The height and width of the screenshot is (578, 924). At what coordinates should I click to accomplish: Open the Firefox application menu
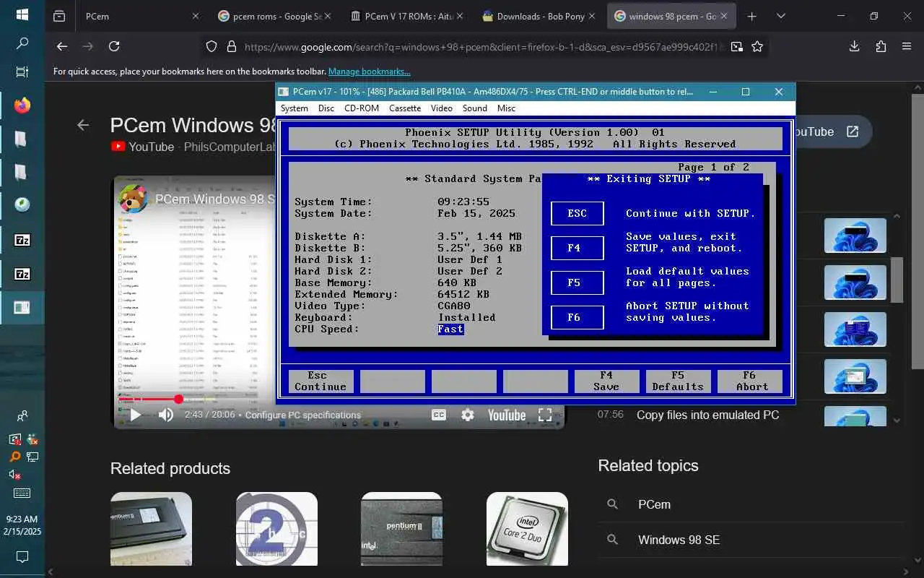(x=907, y=46)
